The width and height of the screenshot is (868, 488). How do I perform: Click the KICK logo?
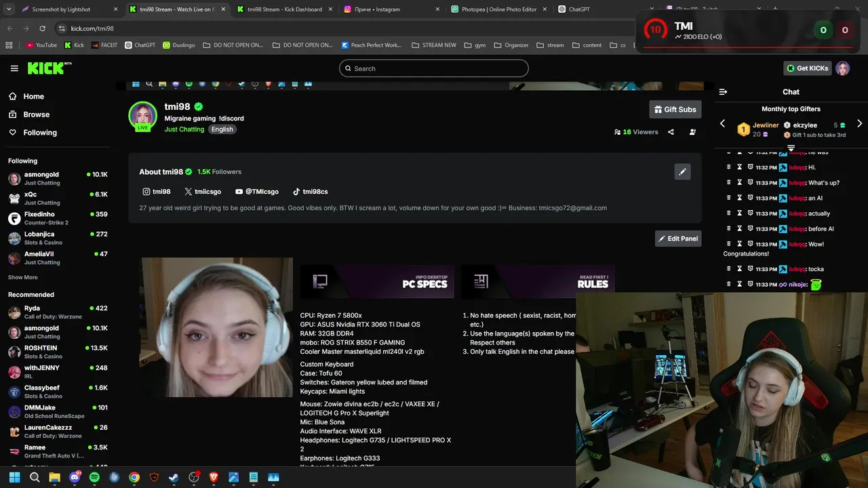coord(49,68)
